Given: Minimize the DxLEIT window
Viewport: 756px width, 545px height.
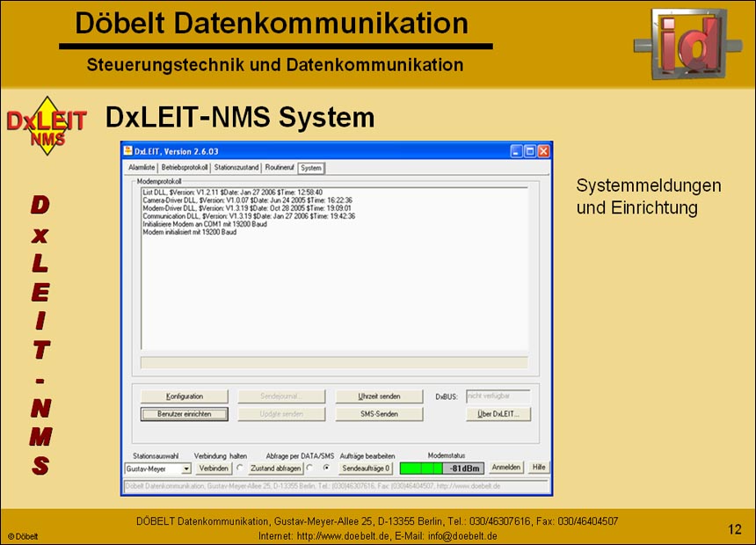Looking at the screenshot, I should 516,151.
